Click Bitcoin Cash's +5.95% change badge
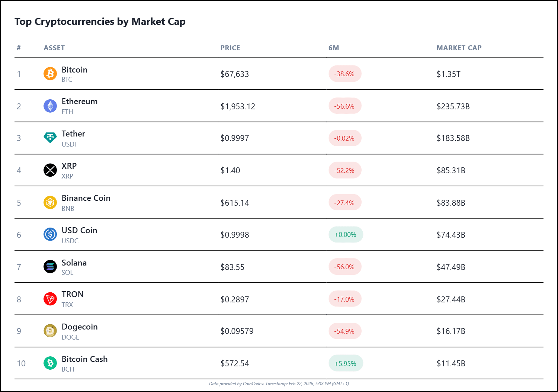This screenshot has height=392, width=558. (x=345, y=363)
